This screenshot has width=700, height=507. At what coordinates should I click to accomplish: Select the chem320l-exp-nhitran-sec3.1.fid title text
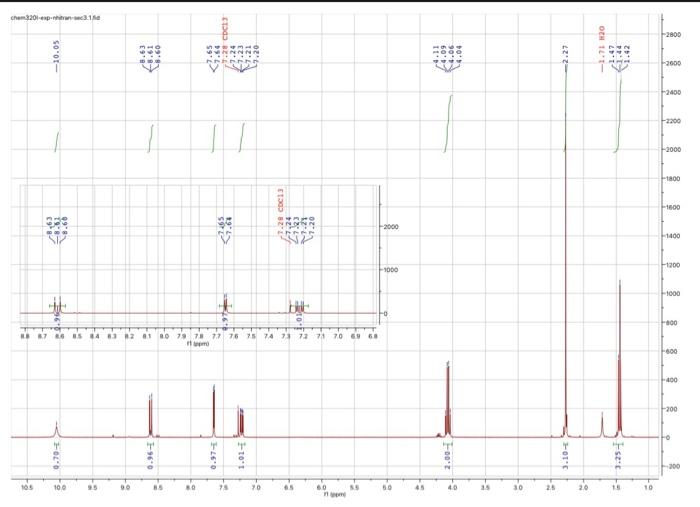pos(55,18)
